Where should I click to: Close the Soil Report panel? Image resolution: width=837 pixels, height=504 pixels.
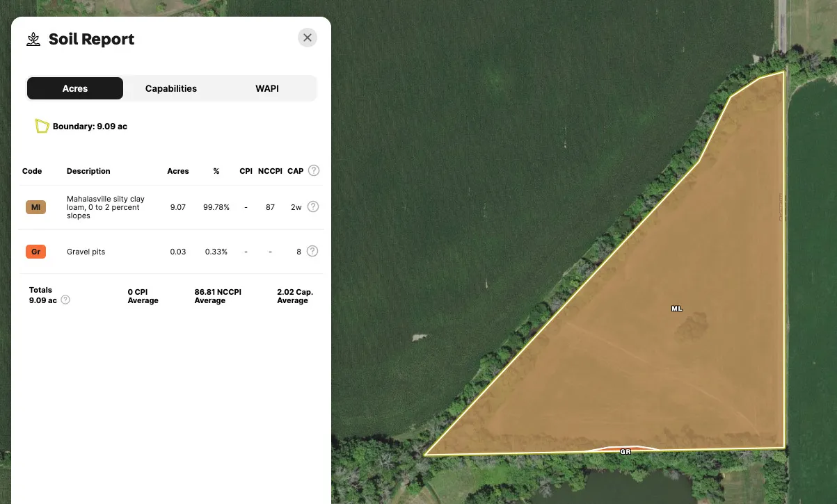308,38
